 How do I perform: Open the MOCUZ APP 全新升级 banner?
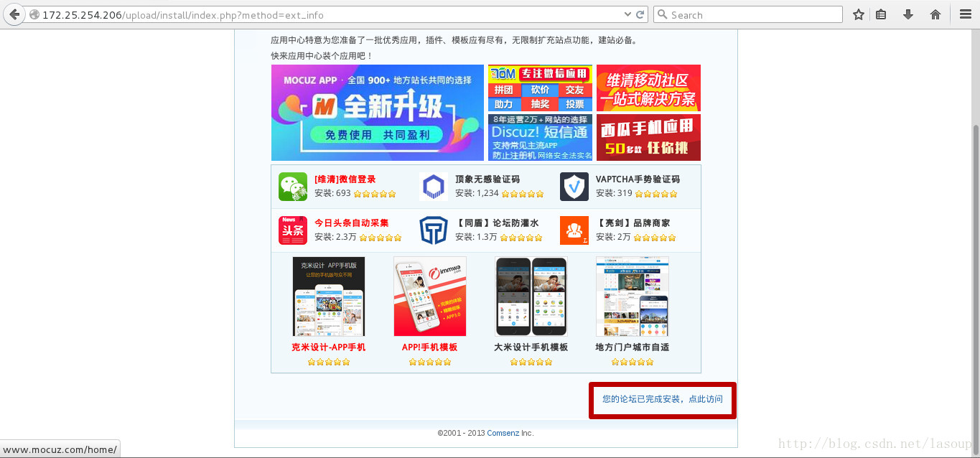click(x=378, y=113)
